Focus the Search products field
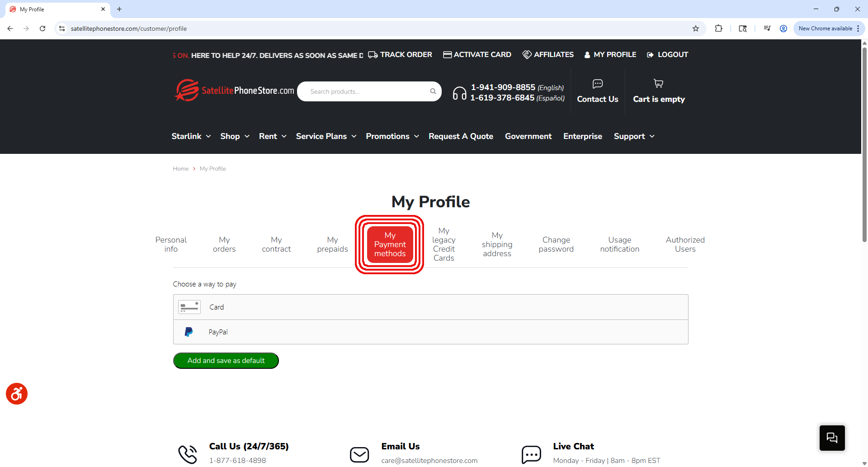868x467 pixels. [369, 91]
